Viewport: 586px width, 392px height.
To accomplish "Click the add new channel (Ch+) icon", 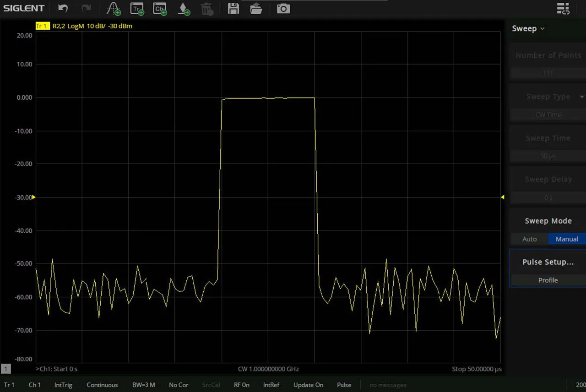I will pos(159,9).
